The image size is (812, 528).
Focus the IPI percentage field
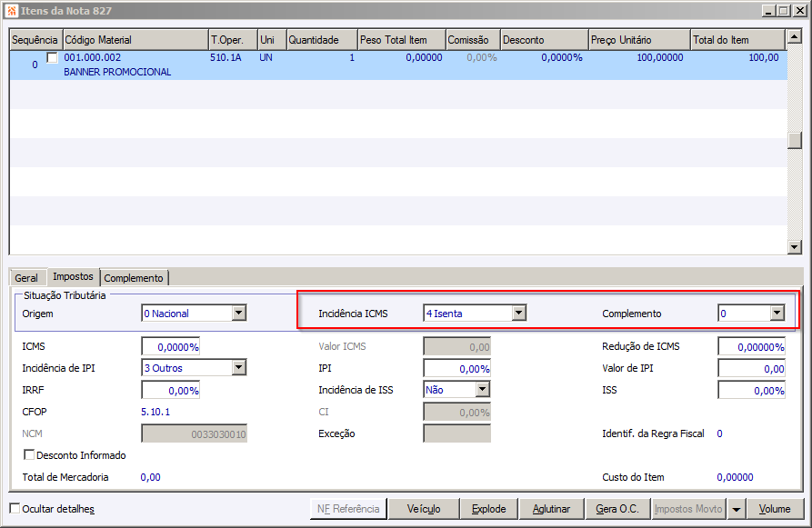[456, 369]
